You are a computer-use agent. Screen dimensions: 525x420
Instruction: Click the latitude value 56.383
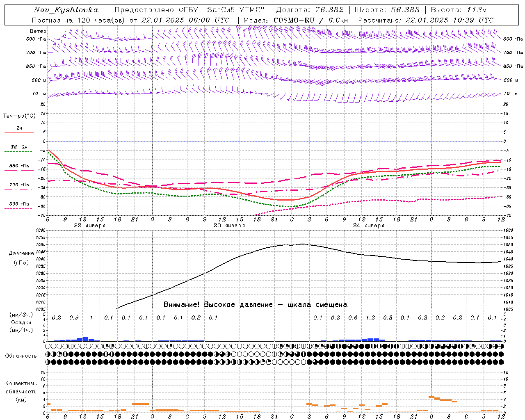[405, 10]
